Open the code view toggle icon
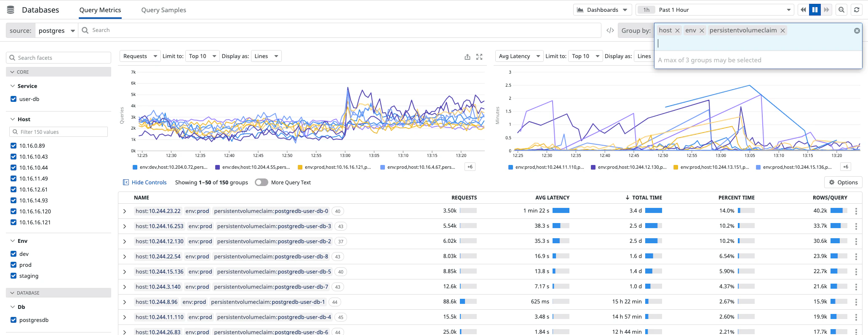 (x=610, y=30)
